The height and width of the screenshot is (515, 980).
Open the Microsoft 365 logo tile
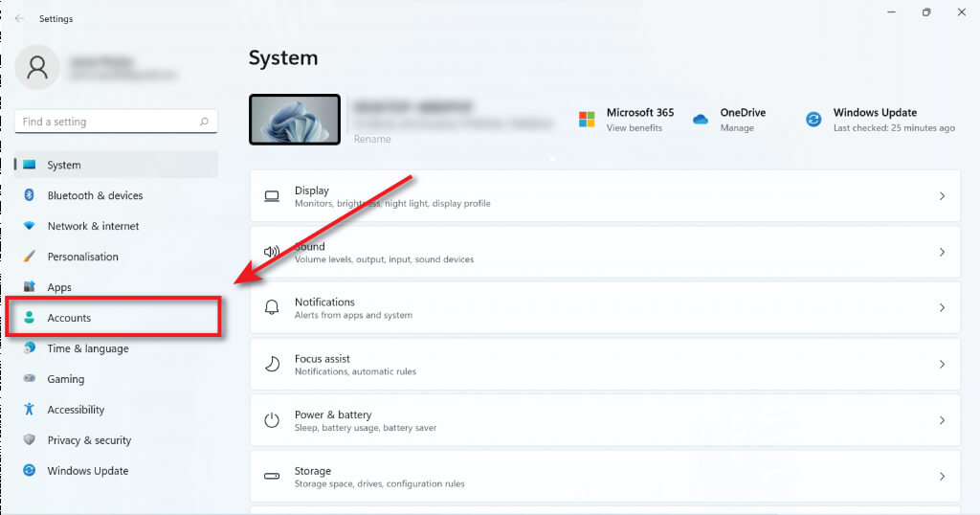pos(587,120)
